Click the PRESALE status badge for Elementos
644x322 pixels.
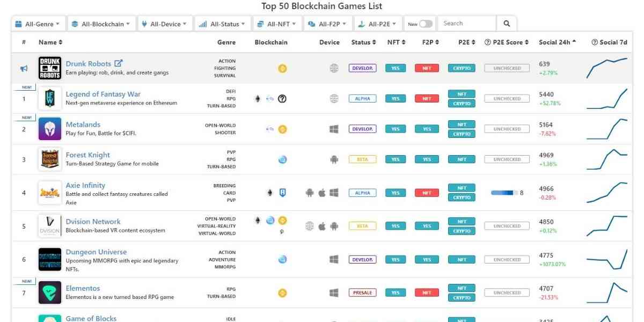tap(362, 293)
